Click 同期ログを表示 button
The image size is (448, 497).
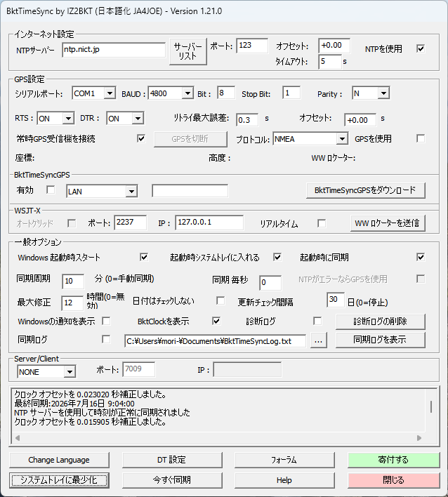point(380,340)
